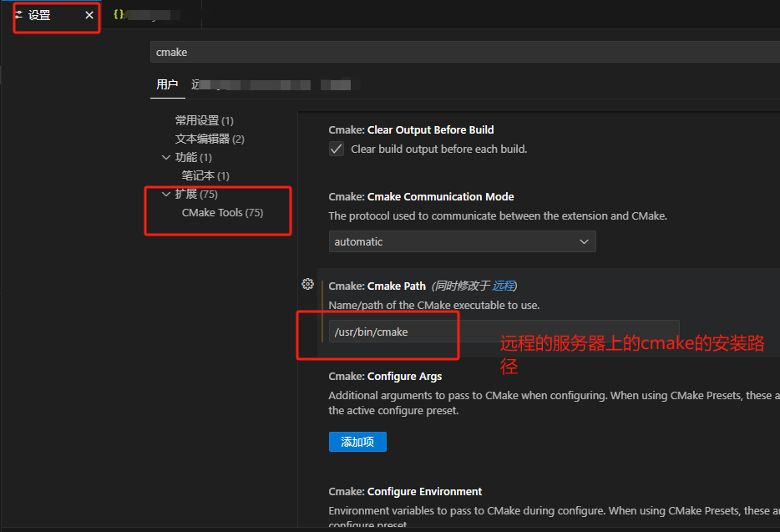Toggle Clear Output Before Build checkbox
Screen dimensions: 780x532
[337, 149]
